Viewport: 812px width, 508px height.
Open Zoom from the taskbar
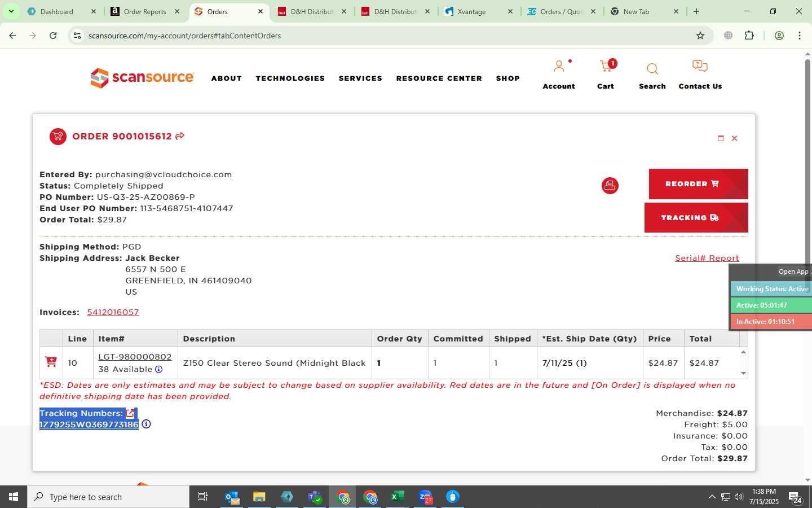(x=426, y=497)
